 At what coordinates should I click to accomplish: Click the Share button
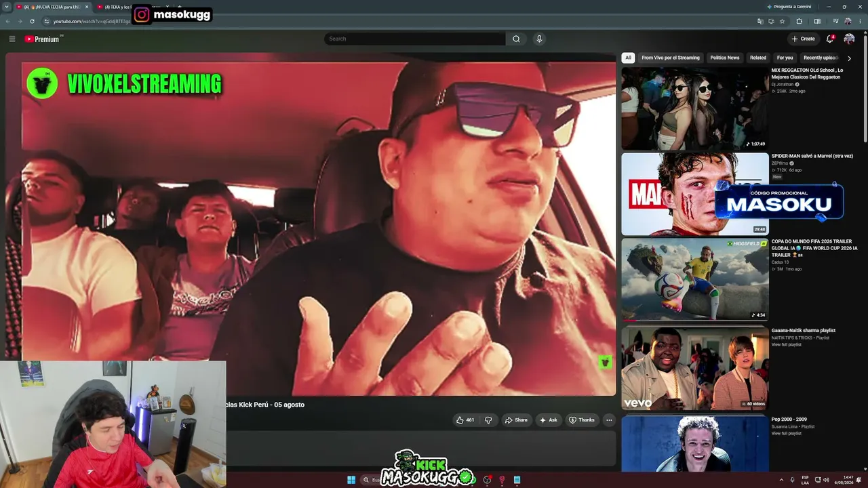pos(515,420)
